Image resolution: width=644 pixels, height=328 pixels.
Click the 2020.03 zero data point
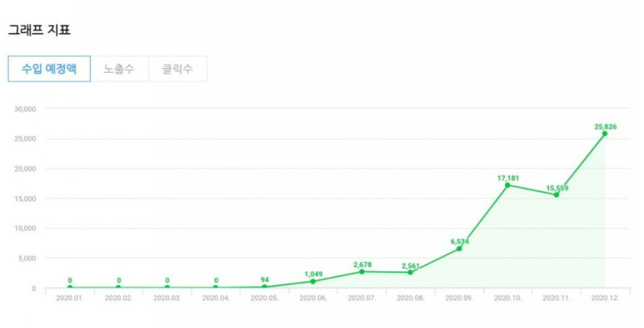tap(167, 287)
